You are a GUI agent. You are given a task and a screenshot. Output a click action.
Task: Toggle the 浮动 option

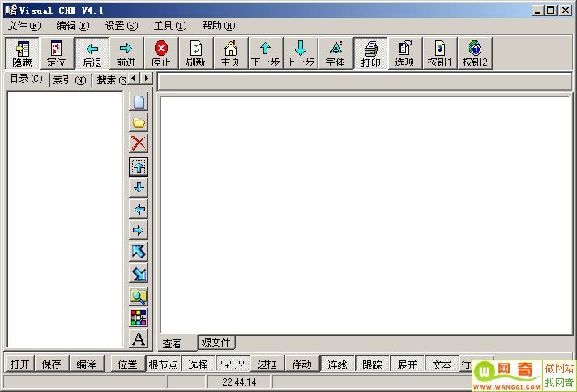(302, 364)
